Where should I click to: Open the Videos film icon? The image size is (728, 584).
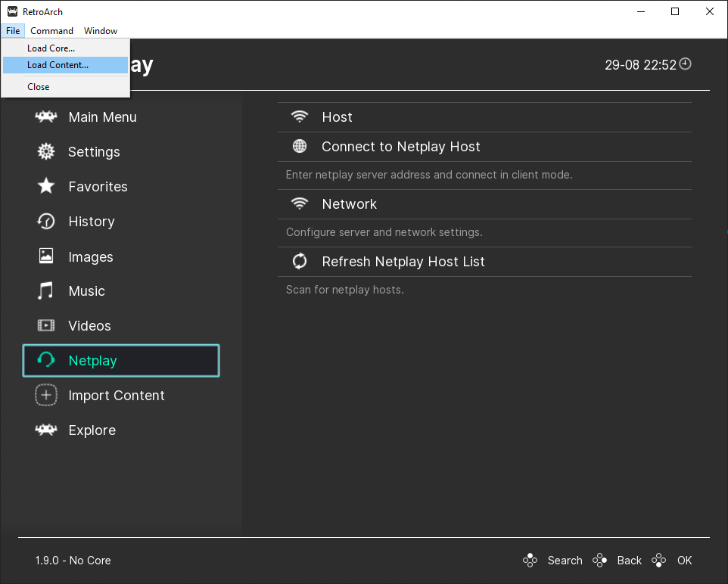click(x=46, y=325)
